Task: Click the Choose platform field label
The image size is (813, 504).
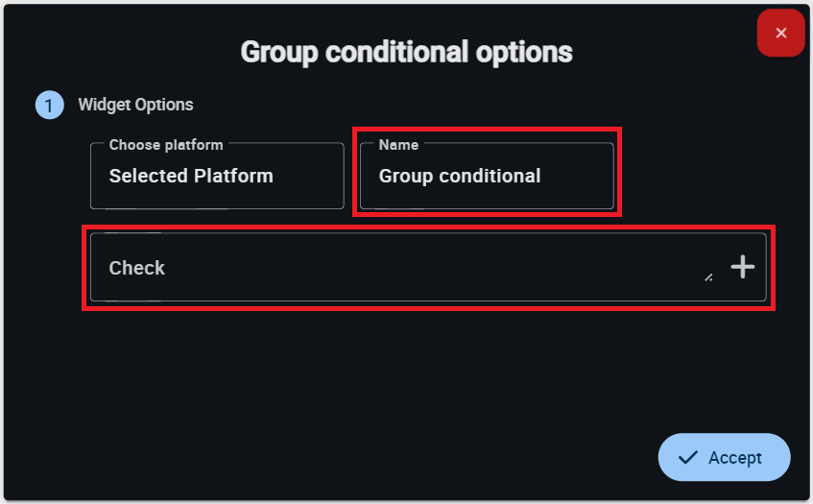Action: tap(166, 145)
